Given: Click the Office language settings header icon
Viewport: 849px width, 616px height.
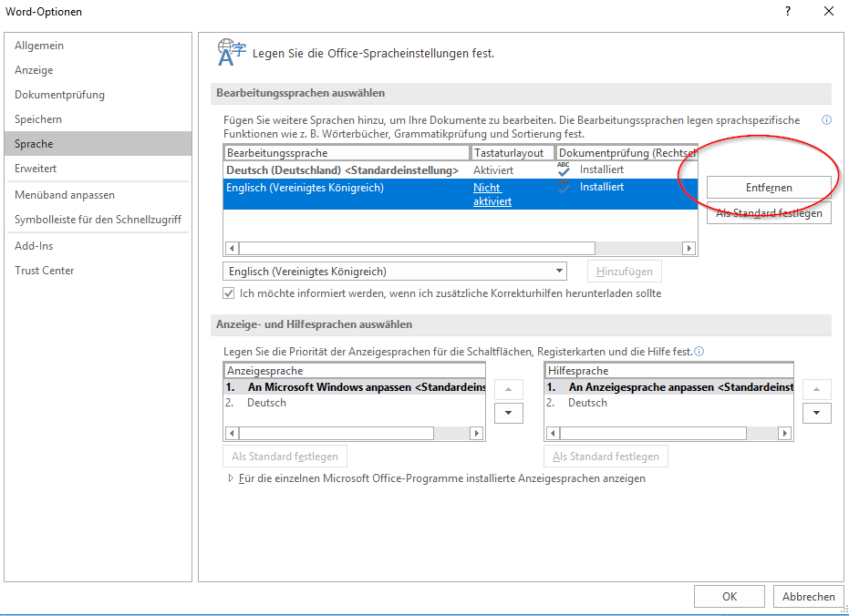Looking at the screenshot, I should click(232, 53).
